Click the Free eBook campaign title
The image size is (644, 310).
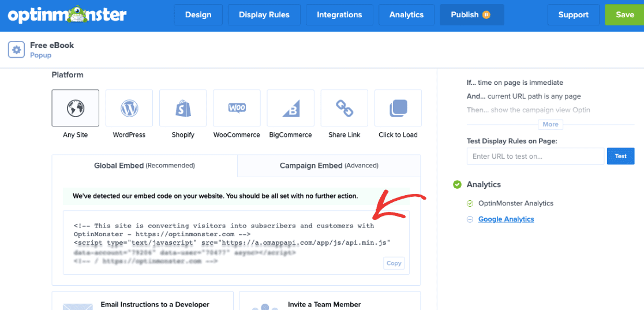[52, 45]
